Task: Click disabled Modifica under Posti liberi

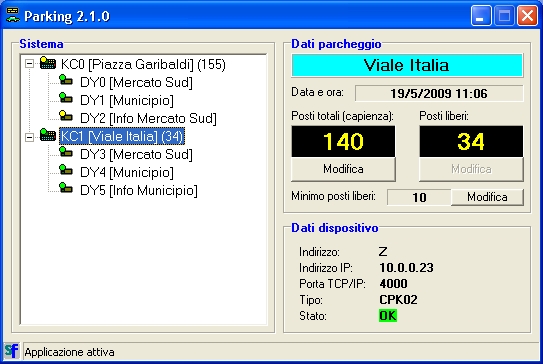Action: [x=471, y=169]
